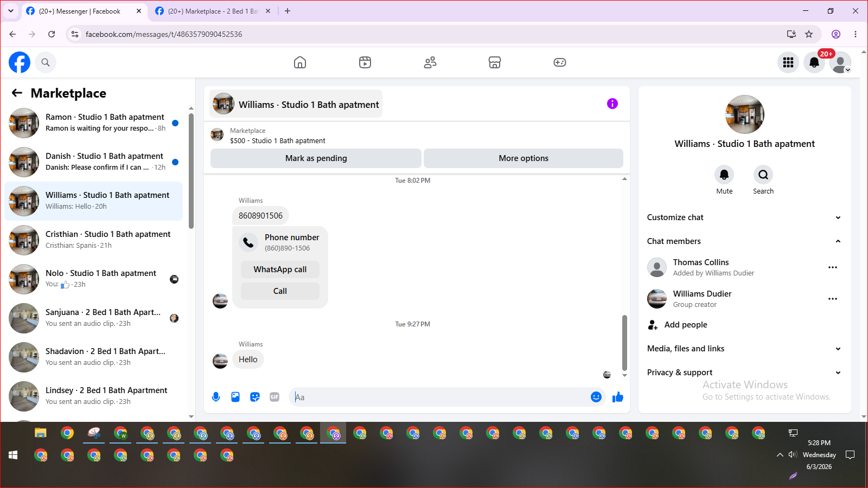Record a voice clip
The image size is (868, 488).
coord(216,397)
